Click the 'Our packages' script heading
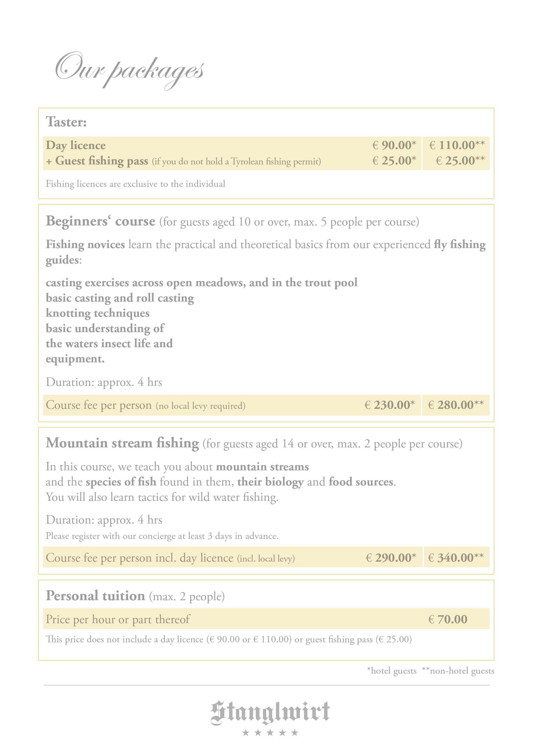533x756 pixels. click(x=129, y=70)
